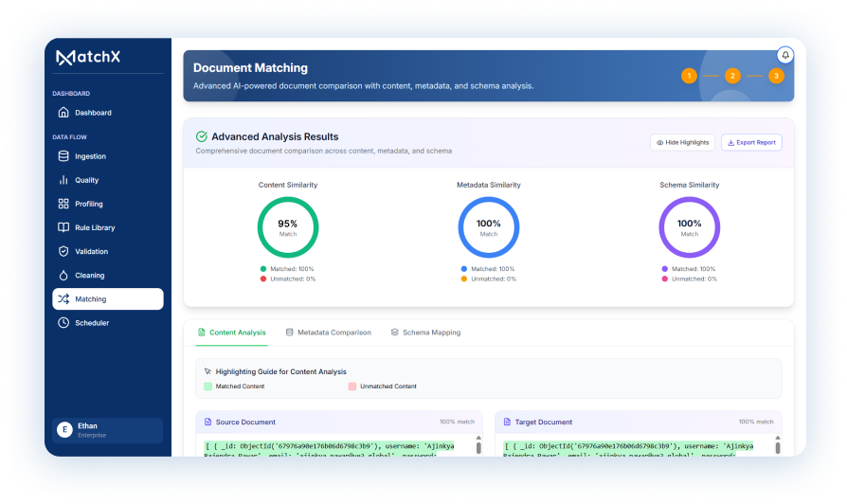Click the Document Matching heading
The image size is (847, 504).
(x=251, y=68)
